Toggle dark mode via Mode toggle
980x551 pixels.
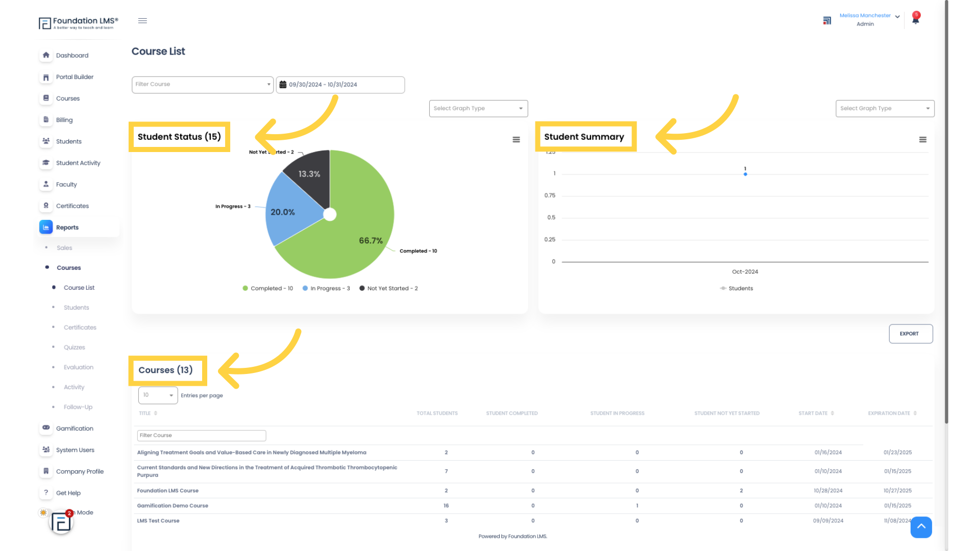coord(46,513)
